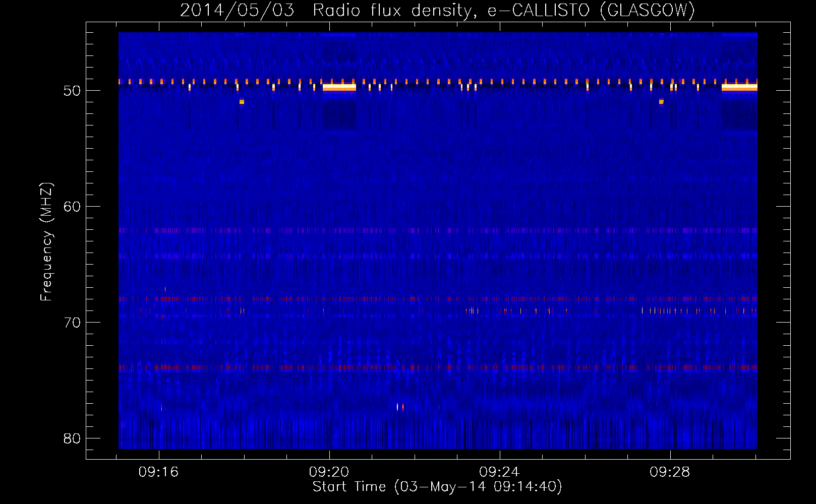Image resolution: width=816 pixels, height=504 pixels.
Task: Click the bright white burst near 09:29 at 50 MHz
Action: click(740, 87)
